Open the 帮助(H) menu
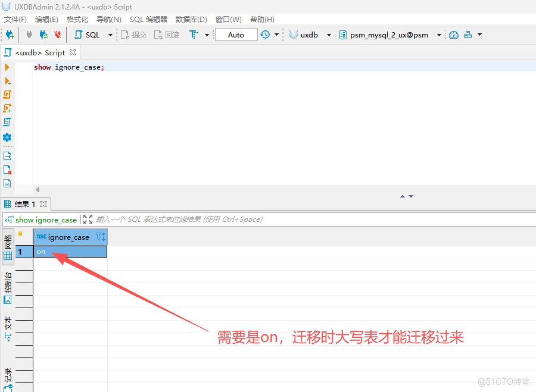Image resolution: width=536 pixels, height=392 pixels. pos(262,20)
